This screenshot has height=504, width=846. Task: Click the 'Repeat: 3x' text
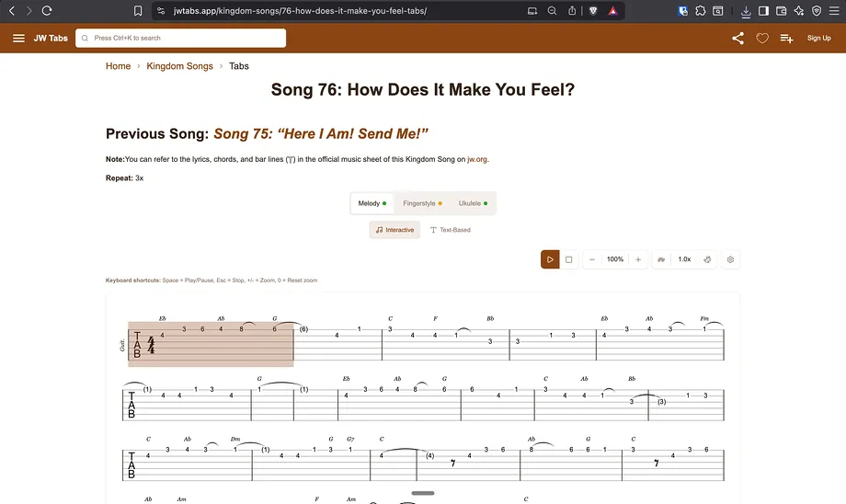[125, 178]
